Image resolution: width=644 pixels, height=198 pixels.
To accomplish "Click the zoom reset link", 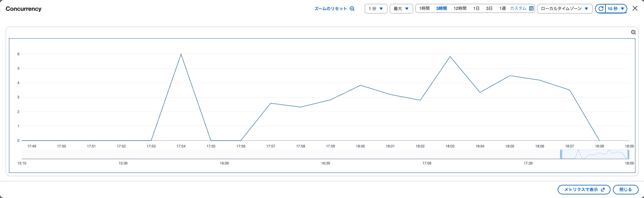I will click(334, 9).
